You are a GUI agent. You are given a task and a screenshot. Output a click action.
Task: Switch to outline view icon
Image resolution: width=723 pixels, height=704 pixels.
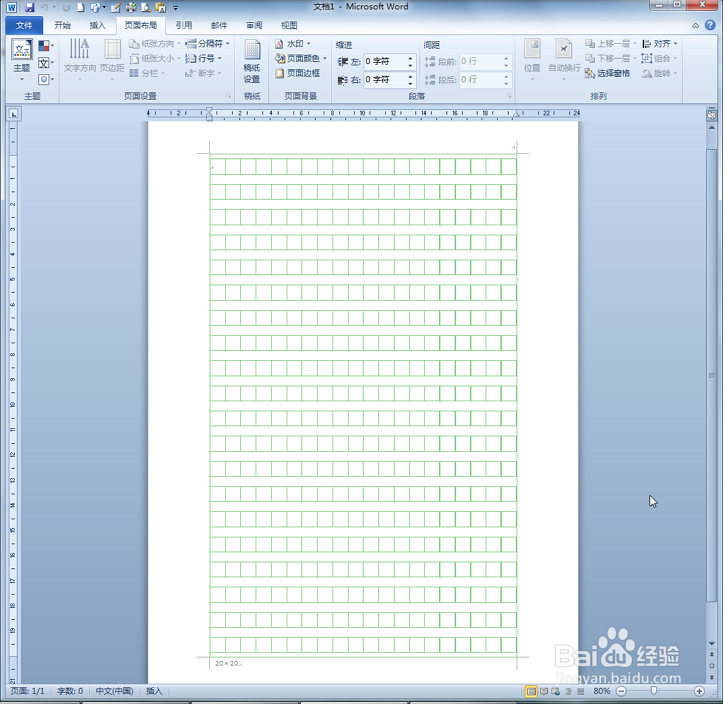tap(568, 691)
